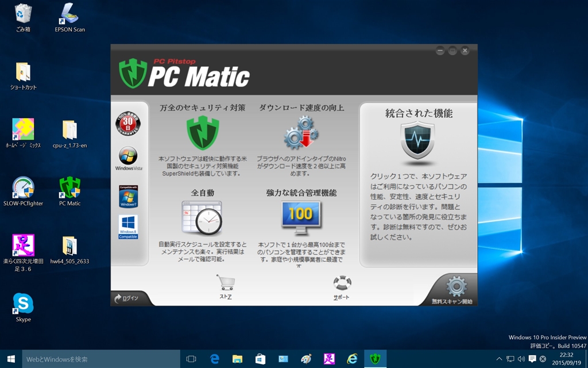The image size is (588, 368).
Task: Open the paint palette app on the taskbar
Action: coord(307,359)
